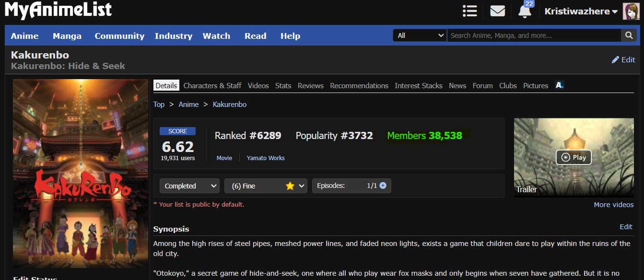Open the Manga nav menu
The image size is (644, 280).
[67, 36]
